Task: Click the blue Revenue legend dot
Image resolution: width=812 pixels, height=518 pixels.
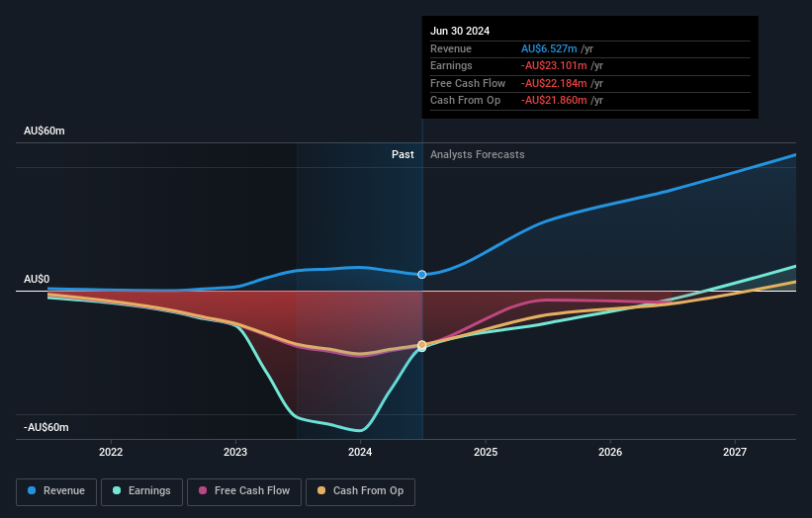Action: [x=32, y=490]
